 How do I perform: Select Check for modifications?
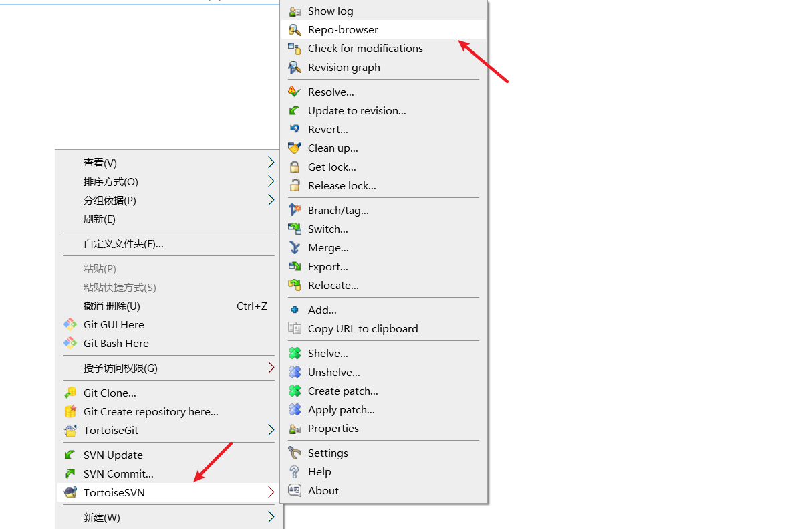(365, 49)
